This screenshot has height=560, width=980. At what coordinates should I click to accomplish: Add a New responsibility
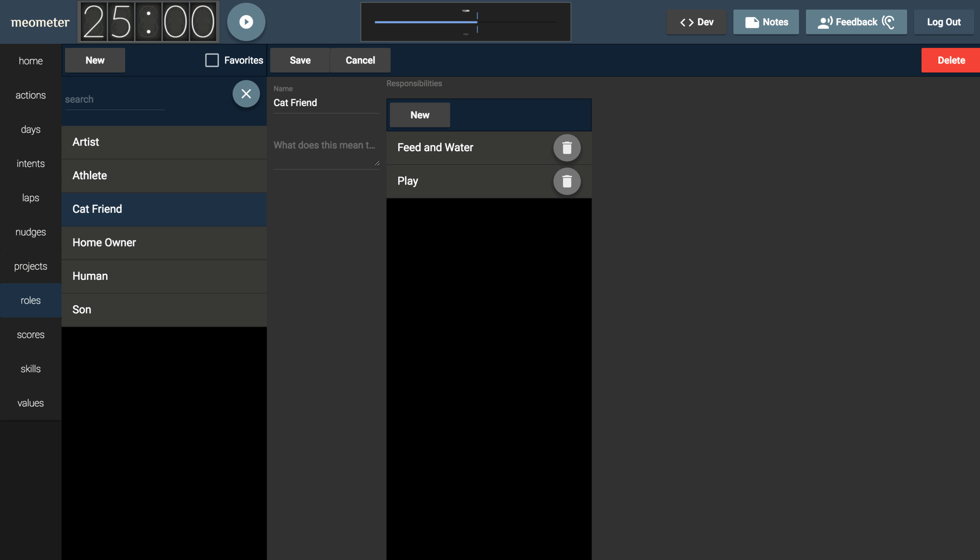[x=420, y=115]
